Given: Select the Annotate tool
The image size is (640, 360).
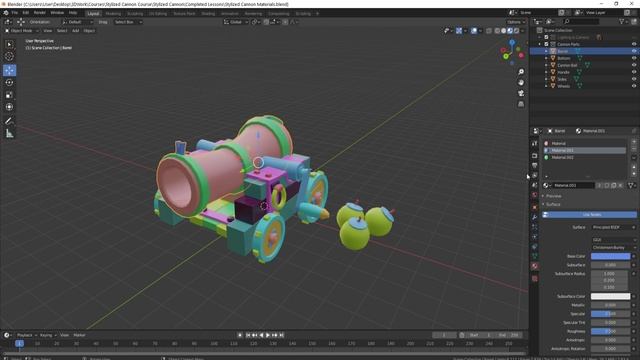Looking at the screenshot, I should 9,121.
